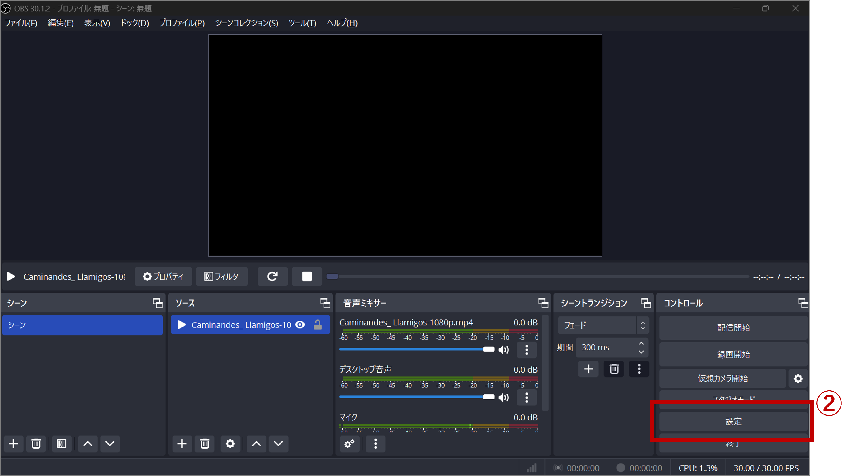868x476 pixels.
Task: Start virtual camera (仮想カメラ開始)
Action: pyautogui.click(x=723, y=379)
